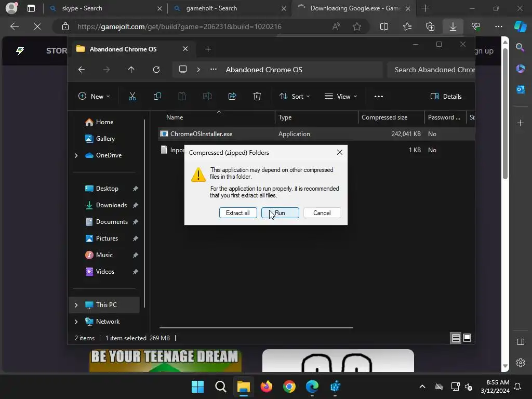The width and height of the screenshot is (532, 399).
Task: Open Home in the navigation pane
Action: (104, 122)
